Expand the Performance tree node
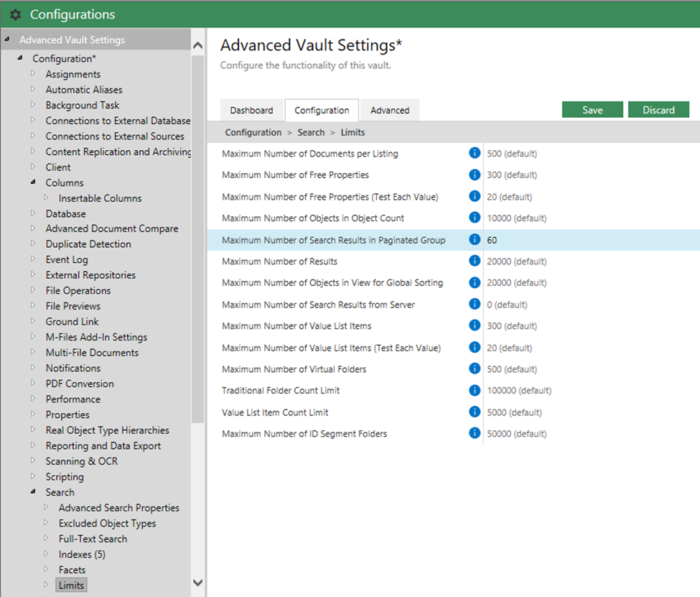The width and height of the screenshot is (700, 597). click(33, 399)
